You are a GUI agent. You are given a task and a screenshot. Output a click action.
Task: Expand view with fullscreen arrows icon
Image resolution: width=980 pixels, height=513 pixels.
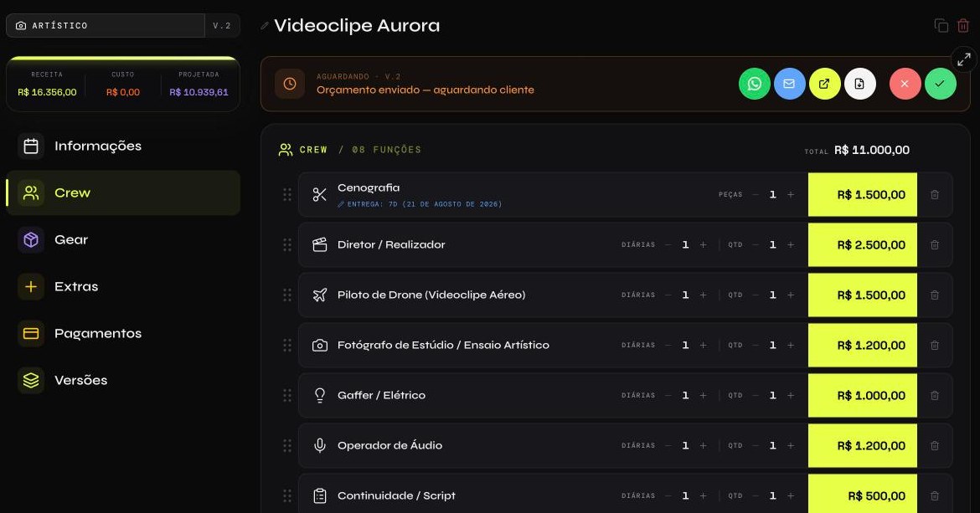(x=964, y=59)
